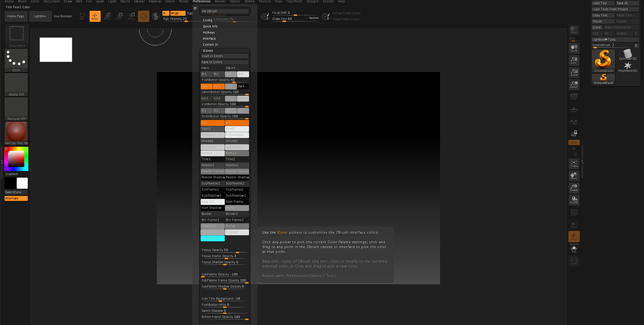Click the Zoom3D icon in right shelf
This screenshot has width=644, height=325.
coord(574,188)
